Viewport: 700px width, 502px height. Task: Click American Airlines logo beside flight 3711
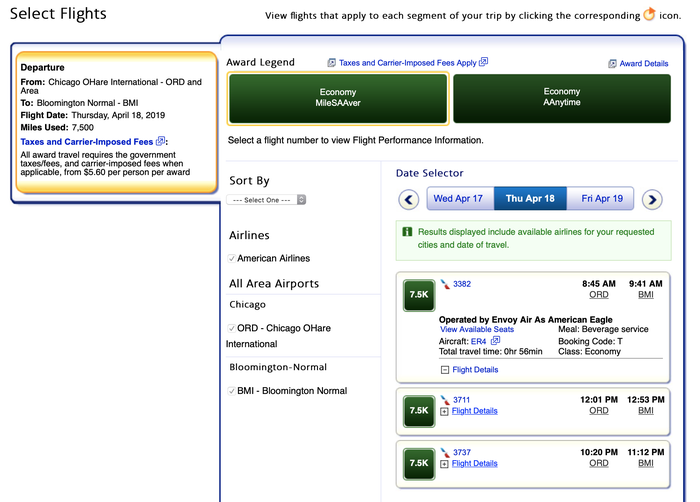pyautogui.click(x=445, y=400)
